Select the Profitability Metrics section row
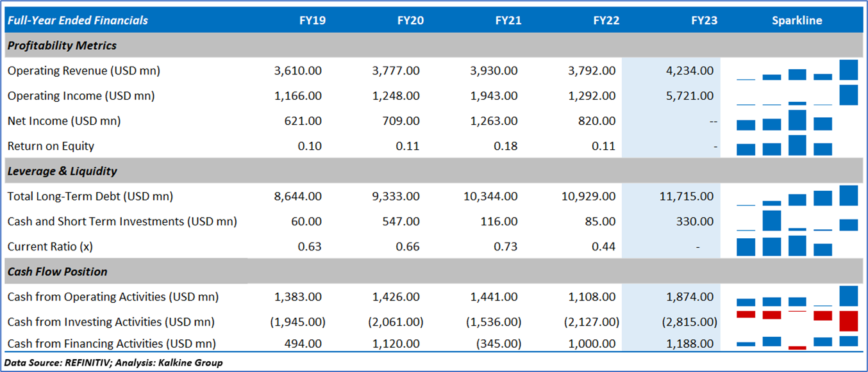Viewport: 868px width, 372px height. click(62, 45)
